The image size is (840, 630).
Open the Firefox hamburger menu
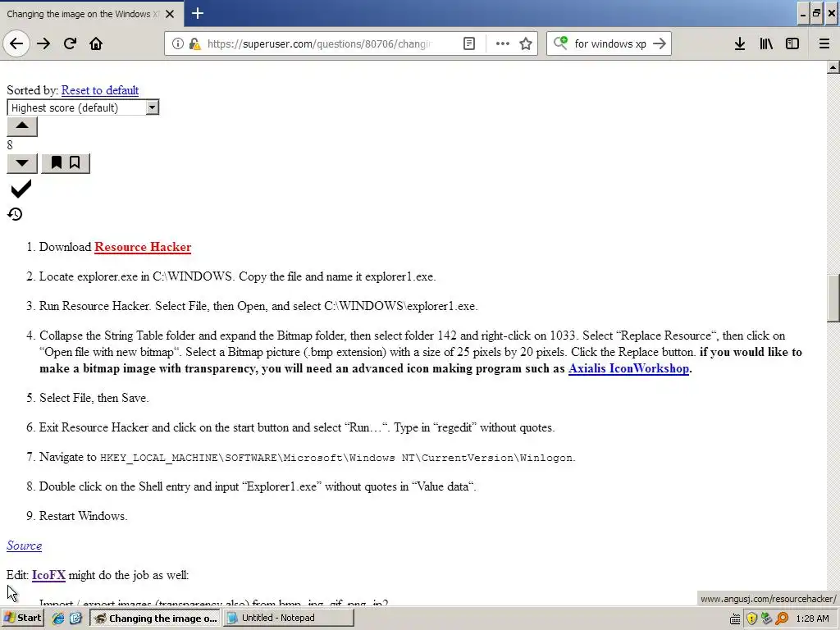(824, 43)
